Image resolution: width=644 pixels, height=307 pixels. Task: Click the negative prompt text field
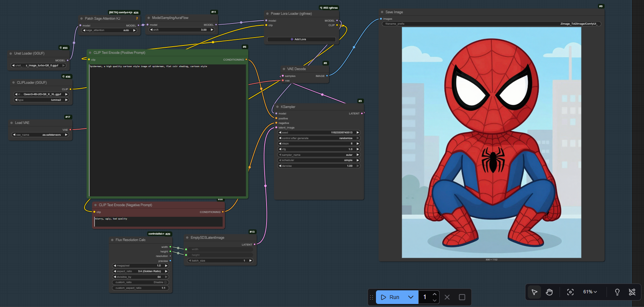tap(158, 222)
